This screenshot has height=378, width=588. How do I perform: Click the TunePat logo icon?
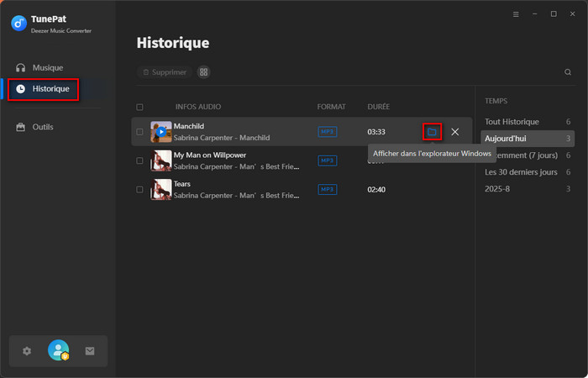[18, 24]
